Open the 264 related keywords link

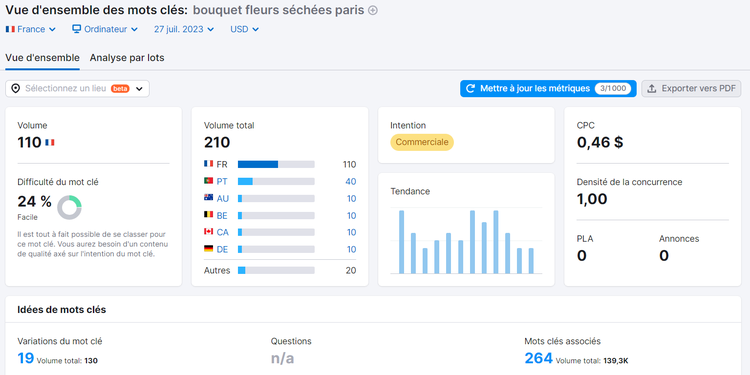pyautogui.click(x=539, y=358)
